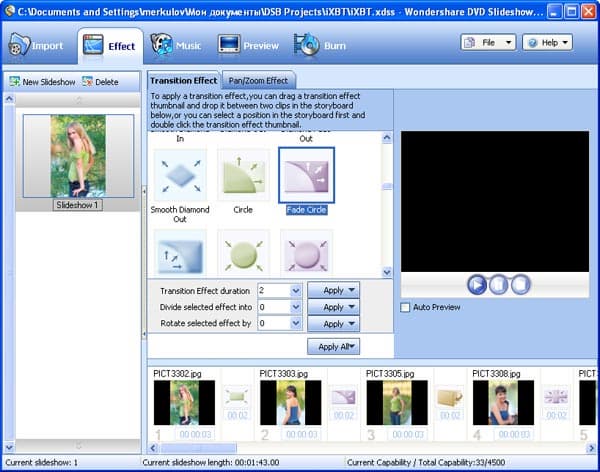Select transition after PICT3302.jpg

(x=237, y=397)
